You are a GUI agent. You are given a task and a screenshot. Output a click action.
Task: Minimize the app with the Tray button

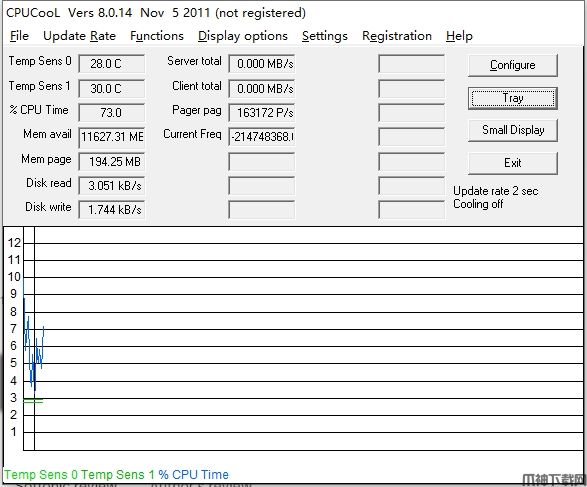click(x=513, y=98)
